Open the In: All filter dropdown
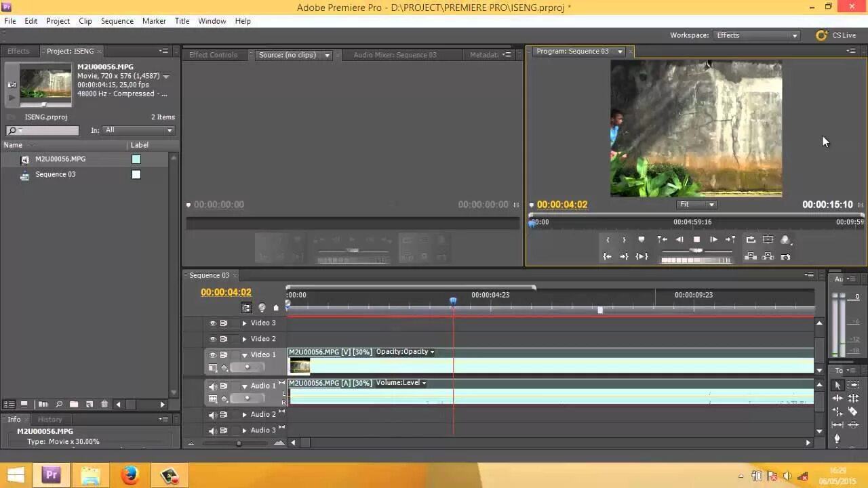The image size is (868, 488). pyautogui.click(x=138, y=130)
